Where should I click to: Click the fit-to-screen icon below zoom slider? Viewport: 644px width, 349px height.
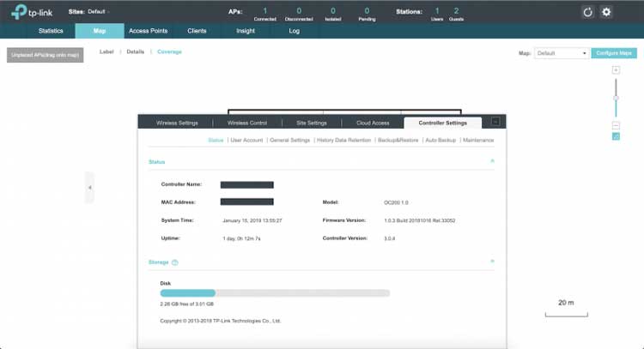pos(616,135)
